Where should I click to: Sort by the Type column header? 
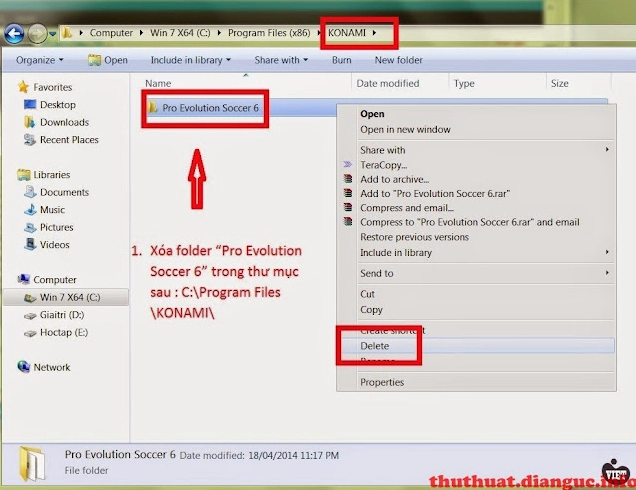(x=464, y=83)
